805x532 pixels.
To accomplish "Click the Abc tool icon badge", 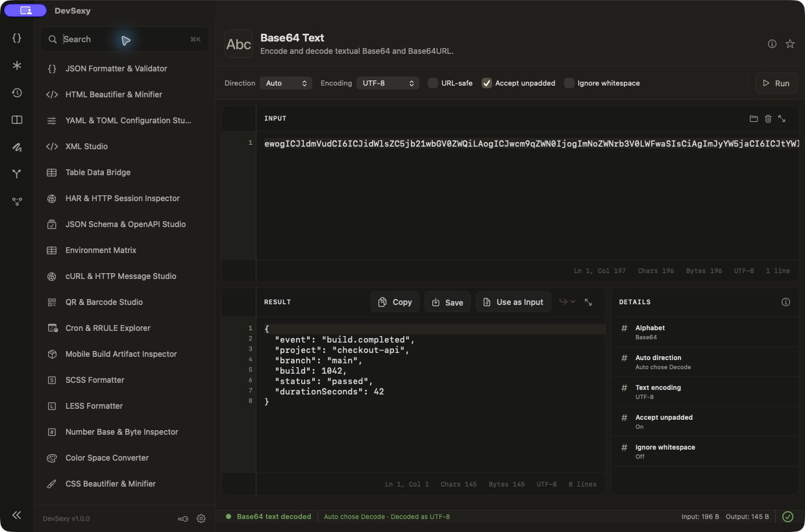I will [x=238, y=44].
